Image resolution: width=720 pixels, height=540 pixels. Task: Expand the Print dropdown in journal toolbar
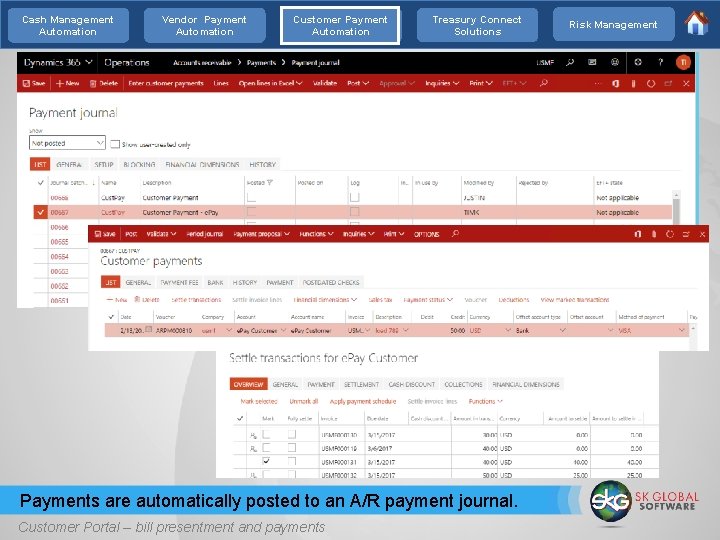[x=481, y=83]
